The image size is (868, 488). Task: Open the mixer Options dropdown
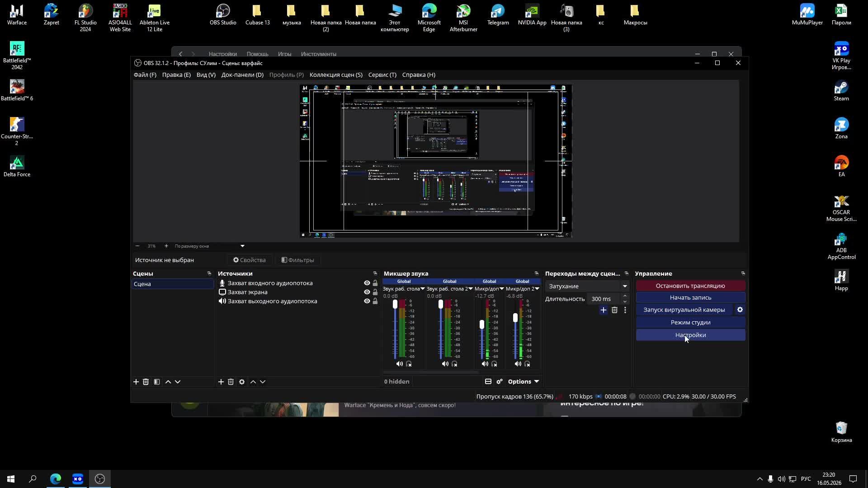523,381
